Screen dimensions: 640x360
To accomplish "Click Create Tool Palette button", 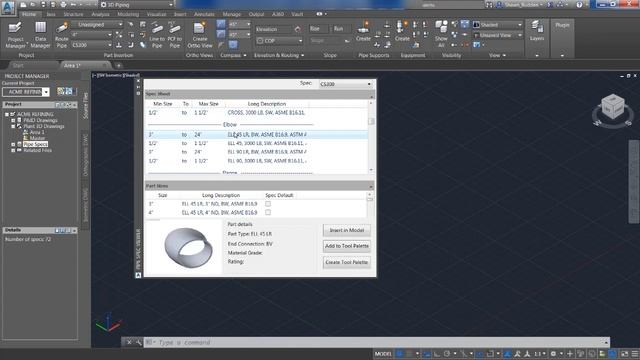I will pos(347,262).
